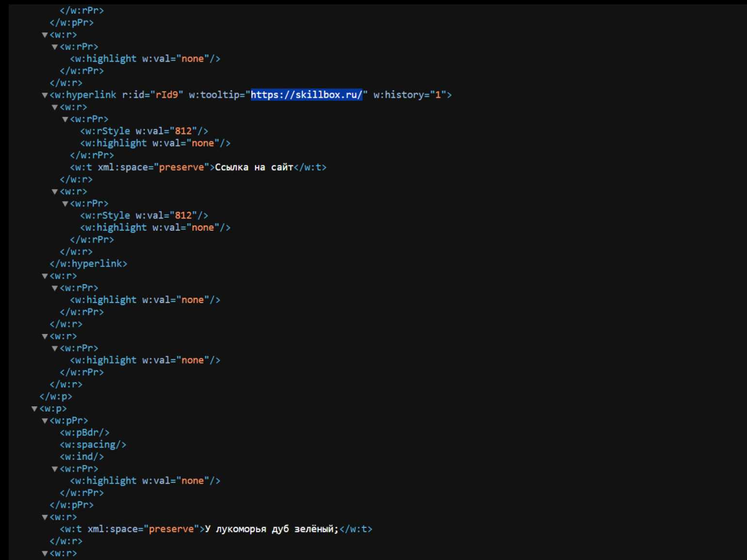Click the highlighted https://skillbox.ru/ tooltip value
Image resolution: width=747 pixels, height=560 pixels.
pos(306,95)
